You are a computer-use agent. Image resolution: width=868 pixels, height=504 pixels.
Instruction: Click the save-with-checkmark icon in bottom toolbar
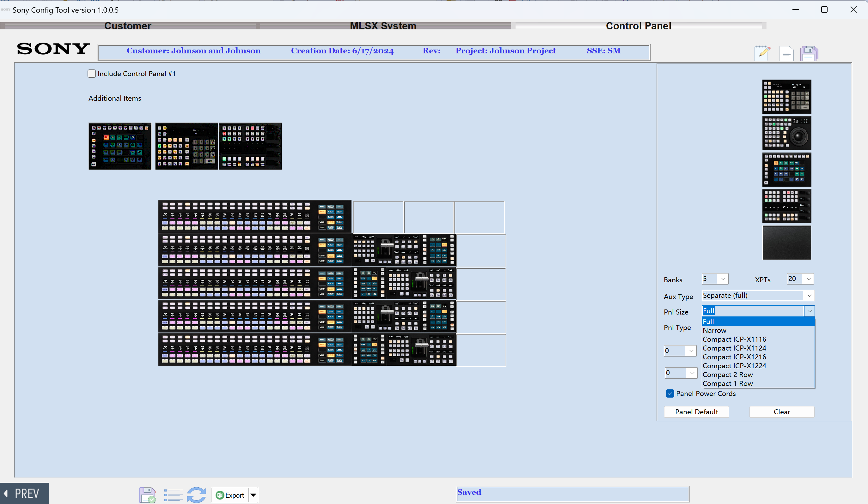[147, 495]
